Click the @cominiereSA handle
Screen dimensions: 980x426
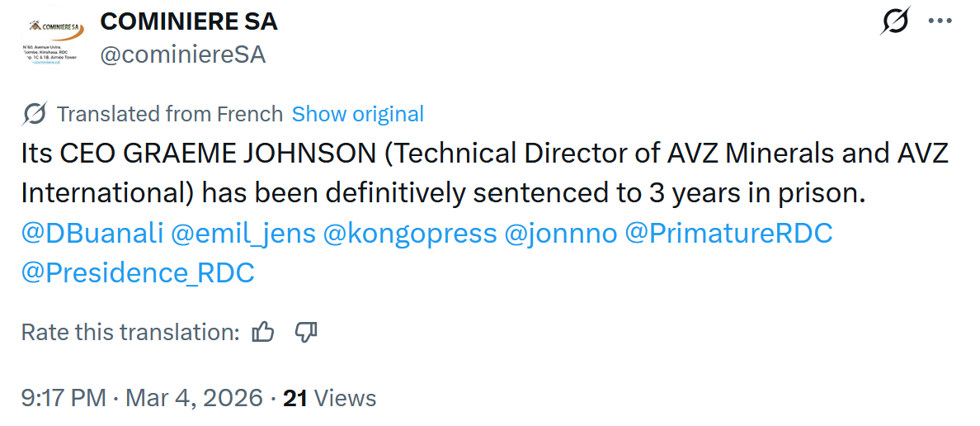(182, 54)
